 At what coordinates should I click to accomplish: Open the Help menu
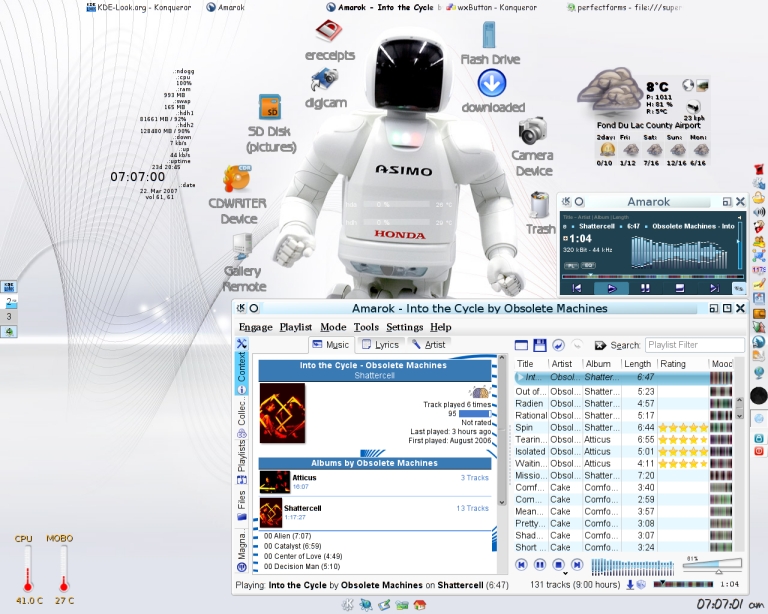(x=440, y=327)
